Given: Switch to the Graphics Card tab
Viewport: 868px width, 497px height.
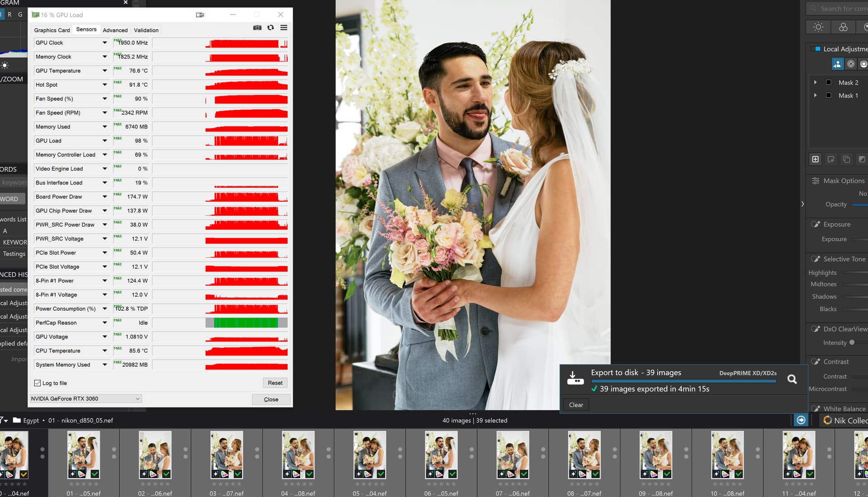Looking at the screenshot, I should click(52, 30).
